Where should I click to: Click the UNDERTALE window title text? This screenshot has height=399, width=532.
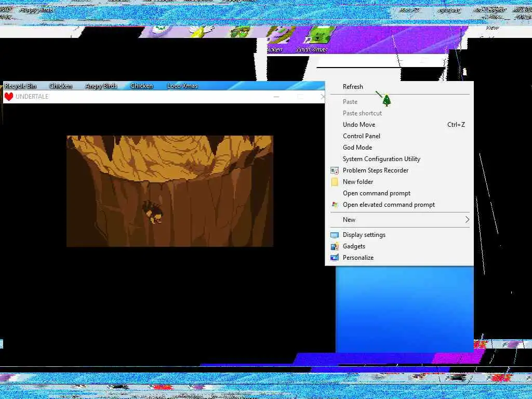(32, 97)
